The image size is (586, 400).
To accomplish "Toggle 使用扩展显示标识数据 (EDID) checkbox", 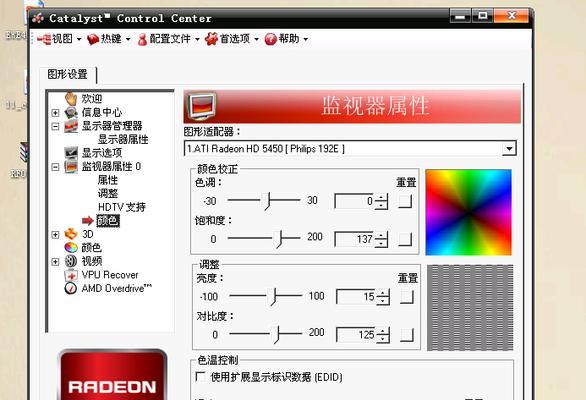I will tap(200, 376).
